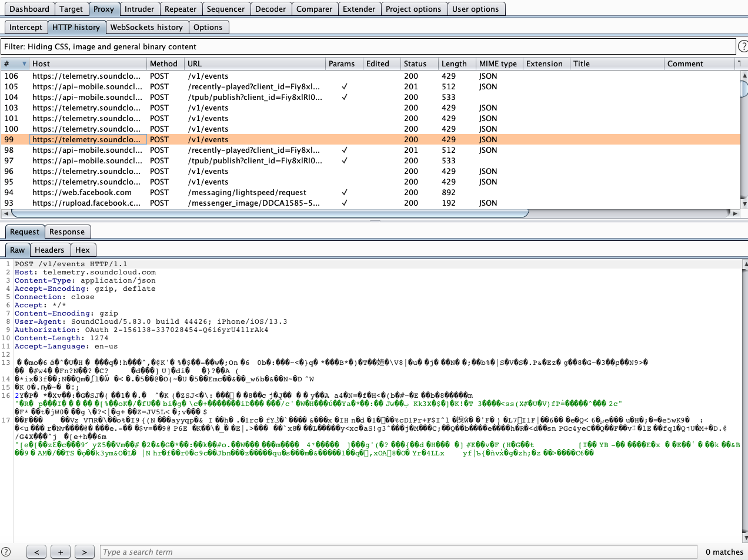748x560 pixels.
Task: Click the sort arrow in the # column header
Action: 24,63
